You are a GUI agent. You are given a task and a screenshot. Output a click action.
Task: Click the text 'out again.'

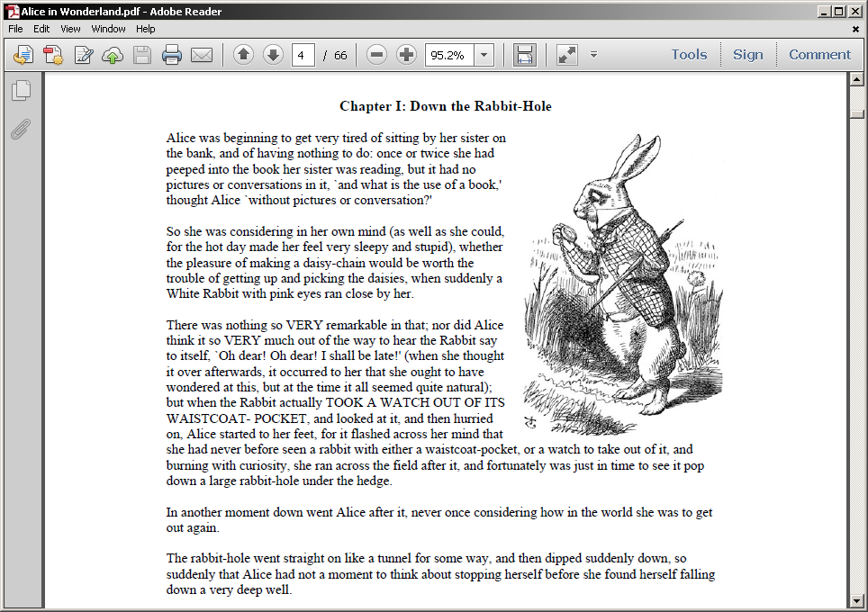coord(193,528)
